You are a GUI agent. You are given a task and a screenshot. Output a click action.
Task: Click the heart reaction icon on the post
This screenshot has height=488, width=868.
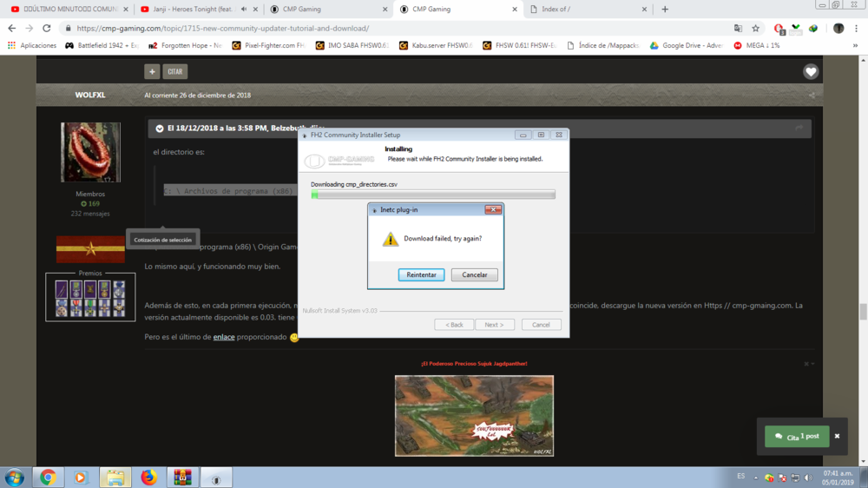pyautogui.click(x=810, y=72)
